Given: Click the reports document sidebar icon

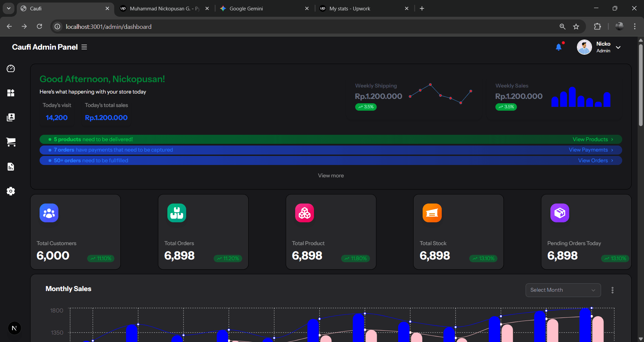Looking at the screenshot, I should pyautogui.click(x=11, y=167).
